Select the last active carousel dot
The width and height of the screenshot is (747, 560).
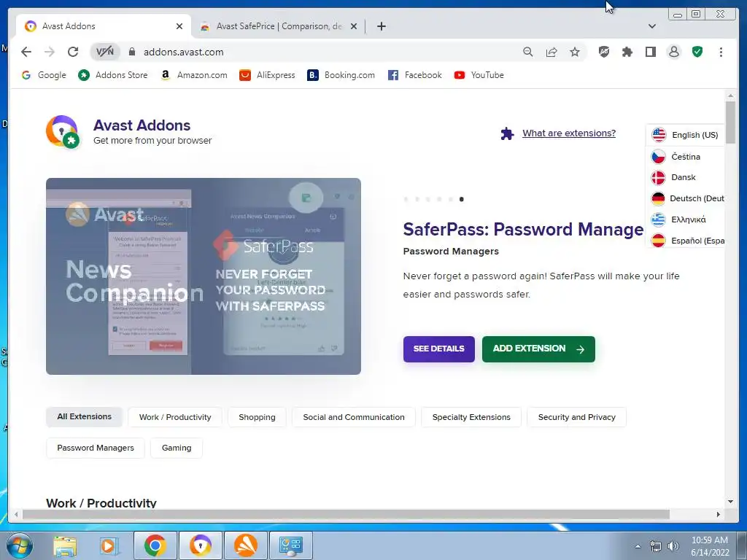pyautogui.click(x=461, y=199)
